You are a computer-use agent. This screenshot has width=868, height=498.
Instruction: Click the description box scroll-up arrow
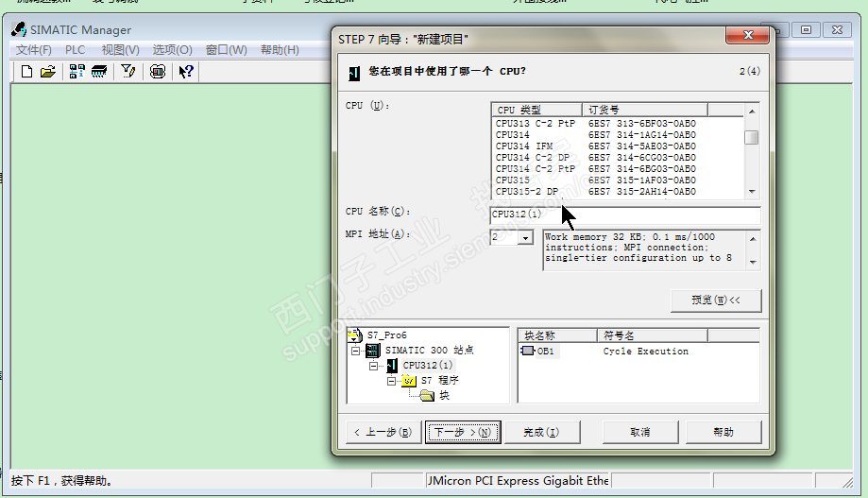click(x=753, y=239)
